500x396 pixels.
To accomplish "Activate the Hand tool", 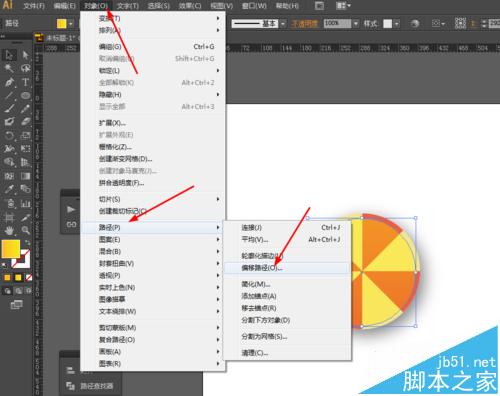I will coord(9,230).
